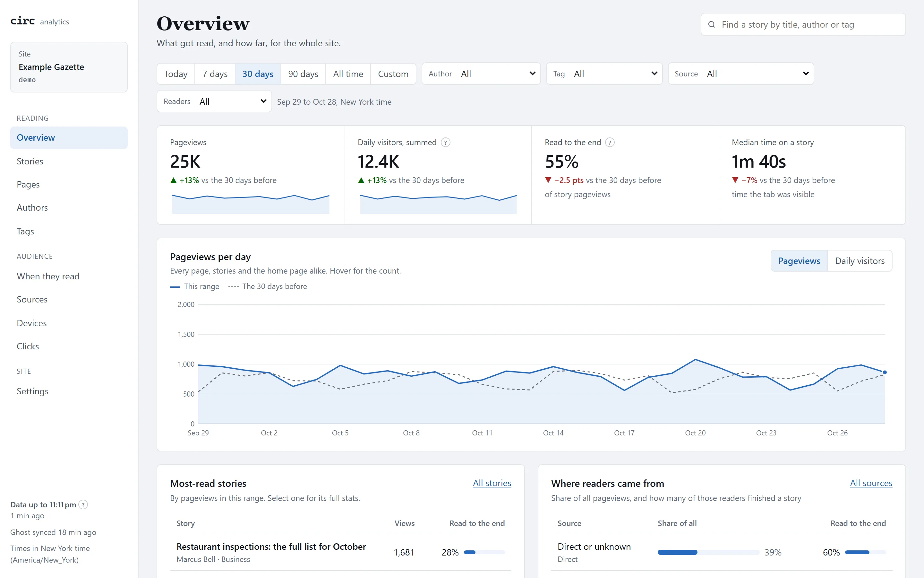Image resolution: width=924 pixels, height=578 pixels.
Task: Click the Daily visitors sparkline chart
Action: click(438, 204)
